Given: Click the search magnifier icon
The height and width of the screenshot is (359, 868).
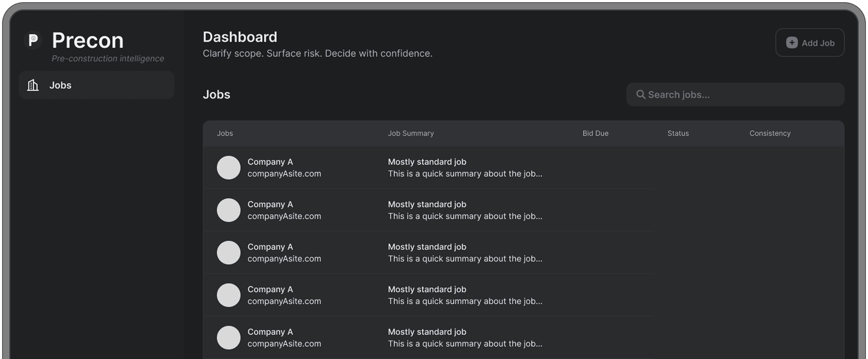Looking at the screenshot, I should 640,94.
